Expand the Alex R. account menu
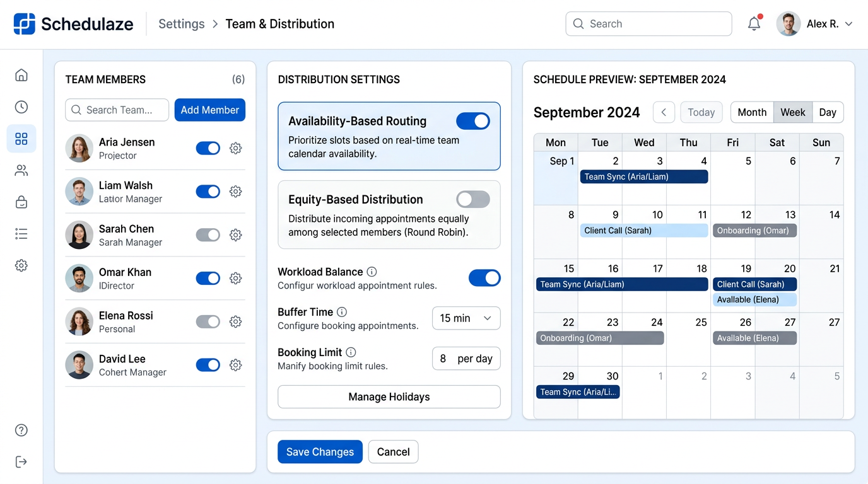 [848, 24]
